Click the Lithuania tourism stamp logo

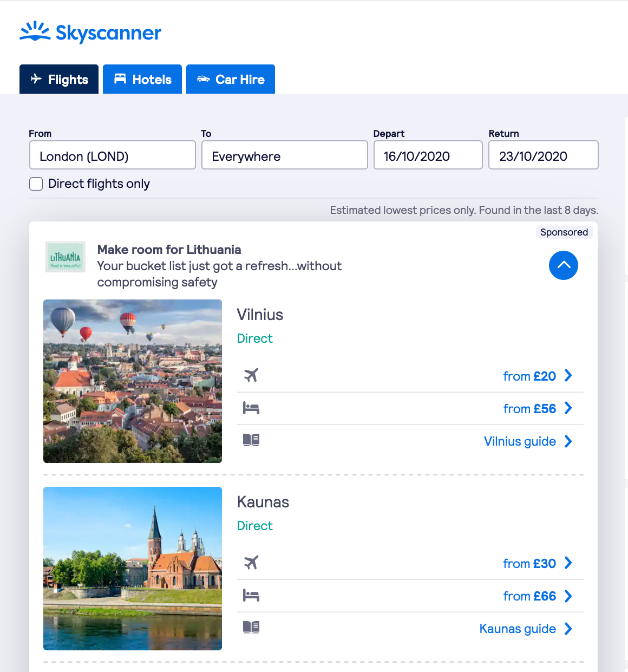click(x=65, y=257)
